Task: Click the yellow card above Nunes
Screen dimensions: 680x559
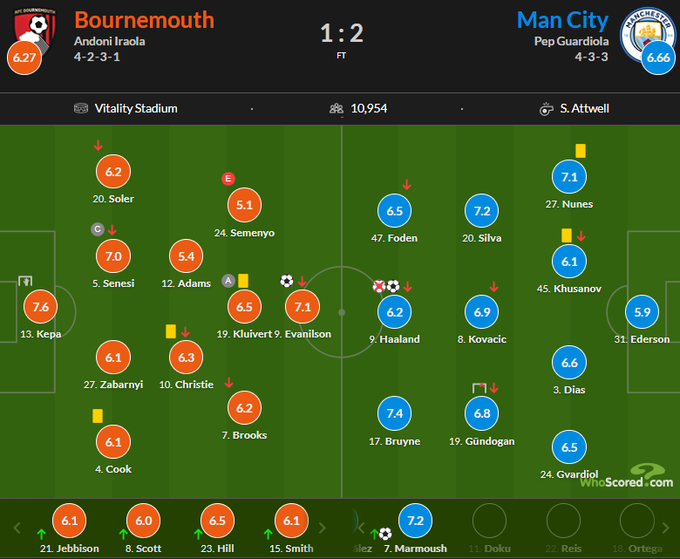Action: point(579,150)
